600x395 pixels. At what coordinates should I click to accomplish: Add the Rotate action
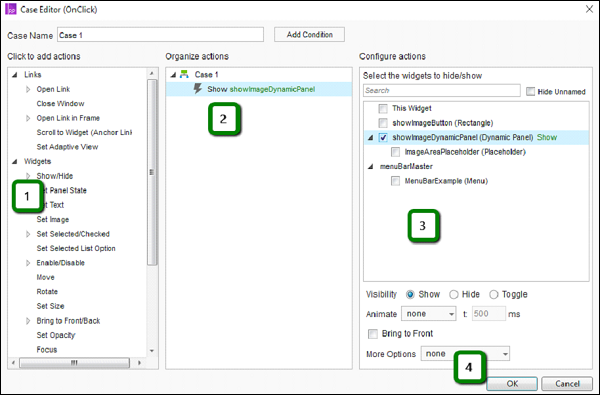pos(47,292)
